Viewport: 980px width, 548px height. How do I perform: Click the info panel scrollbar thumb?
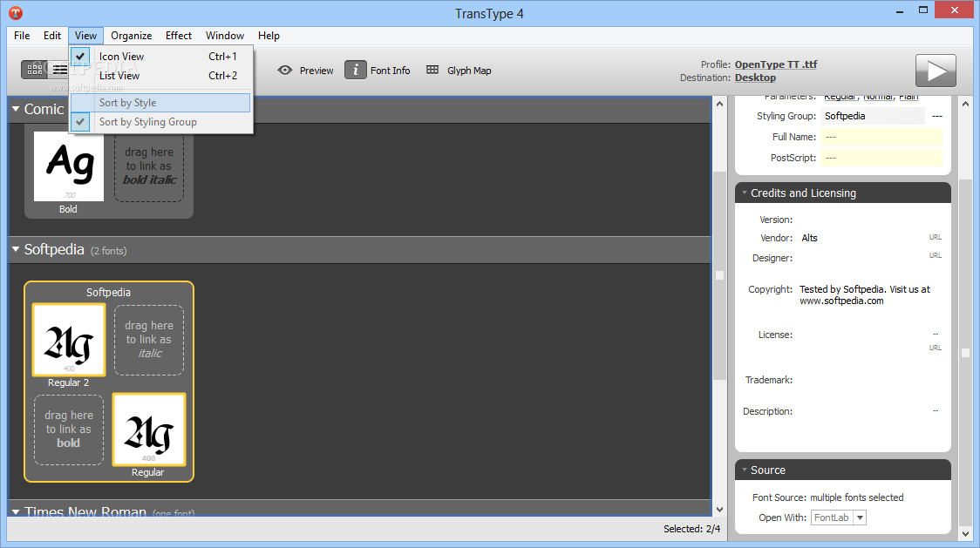pyautogui.click(x=966, y=353)
